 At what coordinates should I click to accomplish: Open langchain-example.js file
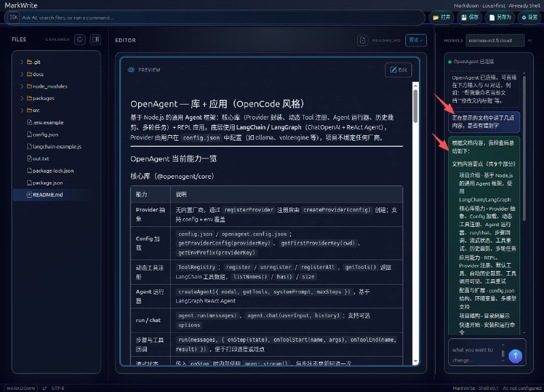click(56, 147)
